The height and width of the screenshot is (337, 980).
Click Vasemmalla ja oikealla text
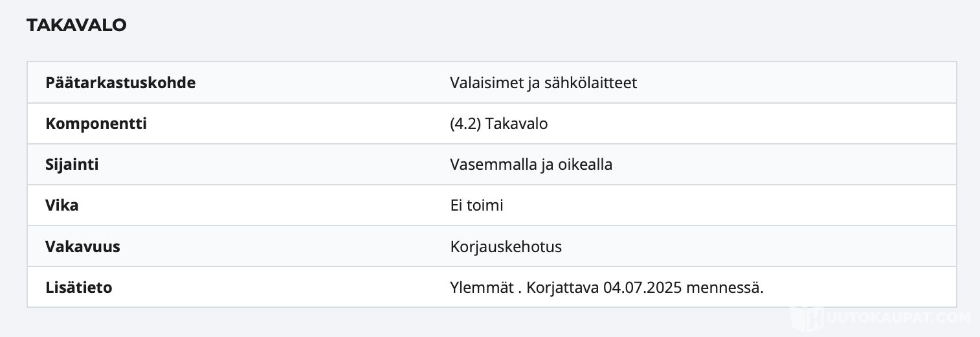point(531,165)
